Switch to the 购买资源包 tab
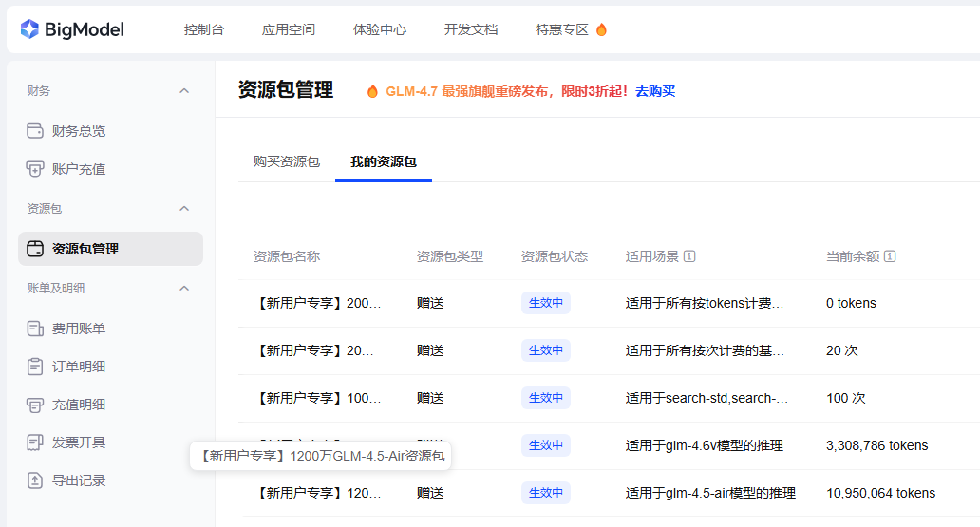Image resolution: width=980 pixels, height=527 pixels. click(x=286, y=162)
